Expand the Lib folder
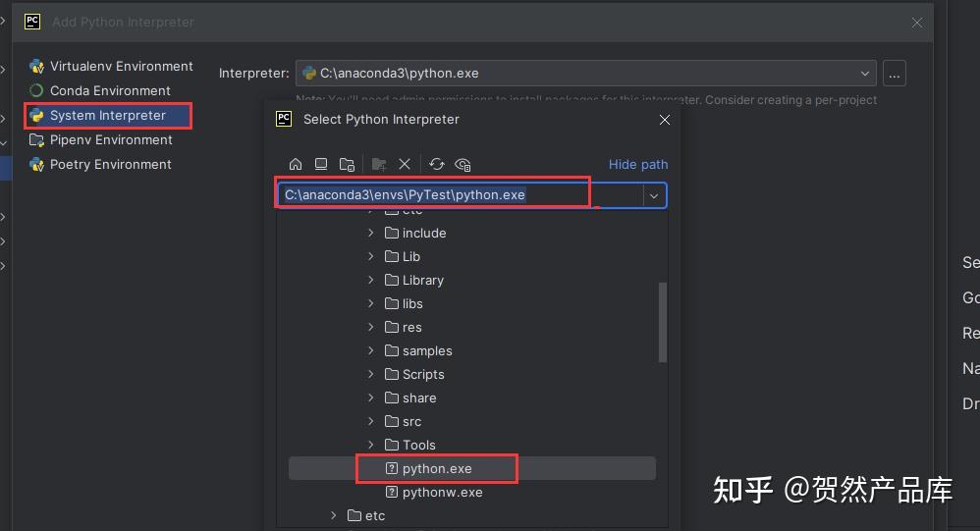 click(370, 257)
